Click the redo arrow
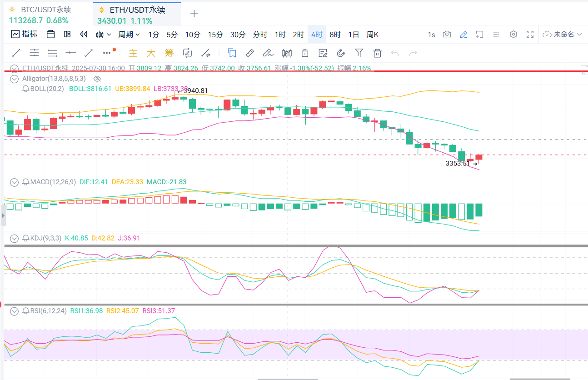Screen dimensions: 588x380 coord(413,53)
